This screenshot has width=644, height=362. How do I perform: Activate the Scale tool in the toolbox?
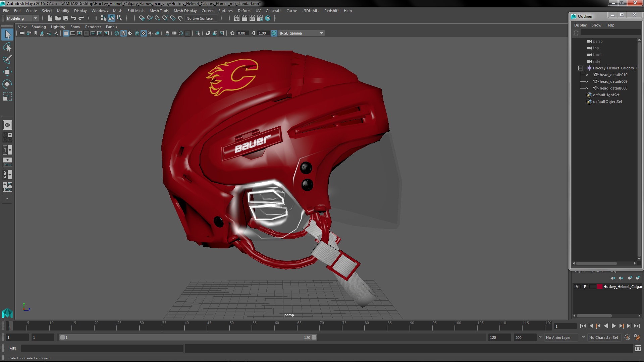(7, 97)
